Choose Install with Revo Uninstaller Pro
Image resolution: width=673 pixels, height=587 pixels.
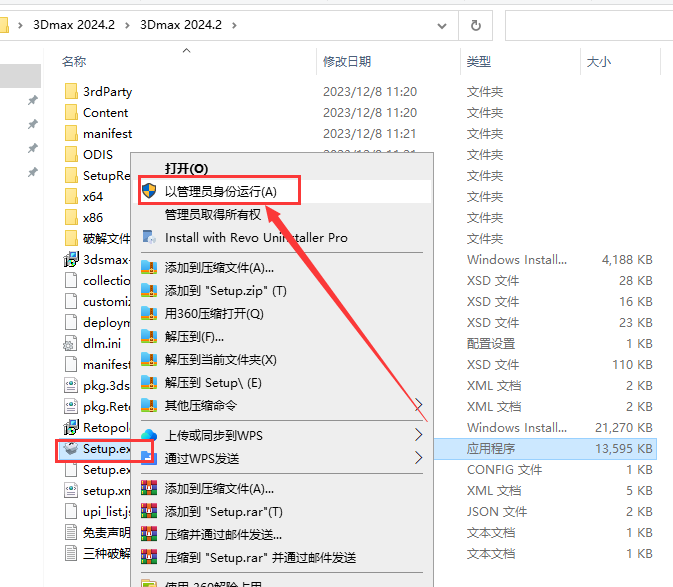[256, 238]
